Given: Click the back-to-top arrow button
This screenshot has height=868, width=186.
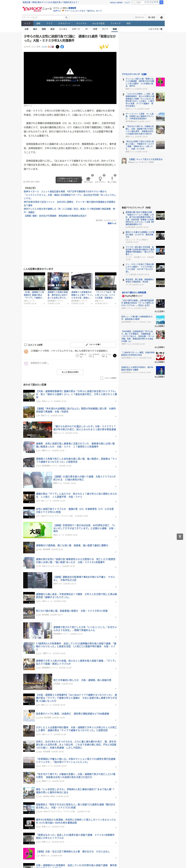Looking at the screenshot, I should 180,536.
